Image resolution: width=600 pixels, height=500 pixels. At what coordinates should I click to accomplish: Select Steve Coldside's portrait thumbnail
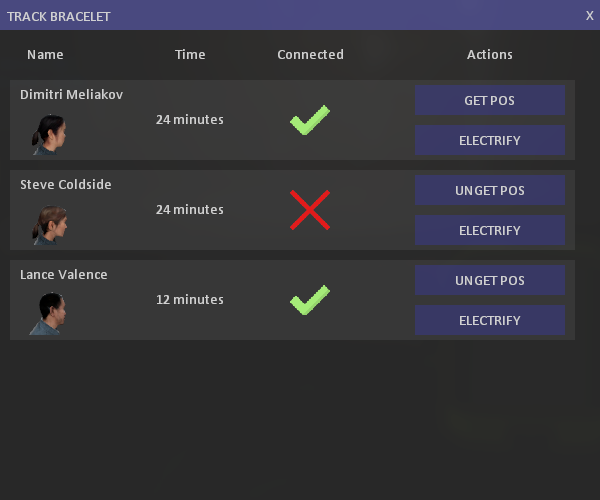coord(49,225)
